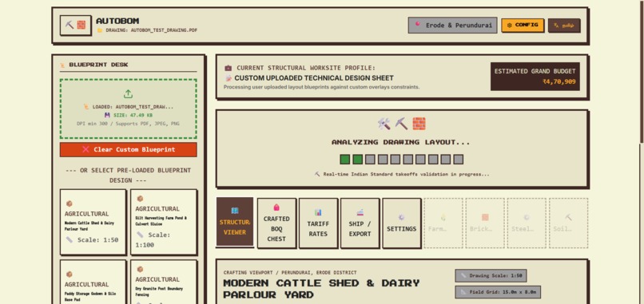
Task: Select the Dry Granite Post Boundary Fencing card
Action: pyautogui.click(x=164, y=282)
